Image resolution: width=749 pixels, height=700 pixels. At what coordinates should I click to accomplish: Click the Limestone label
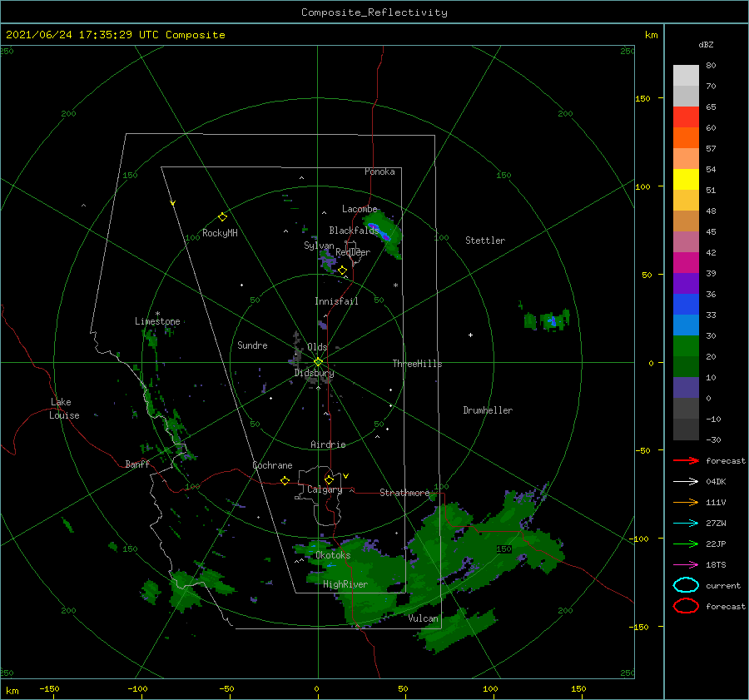157,321
